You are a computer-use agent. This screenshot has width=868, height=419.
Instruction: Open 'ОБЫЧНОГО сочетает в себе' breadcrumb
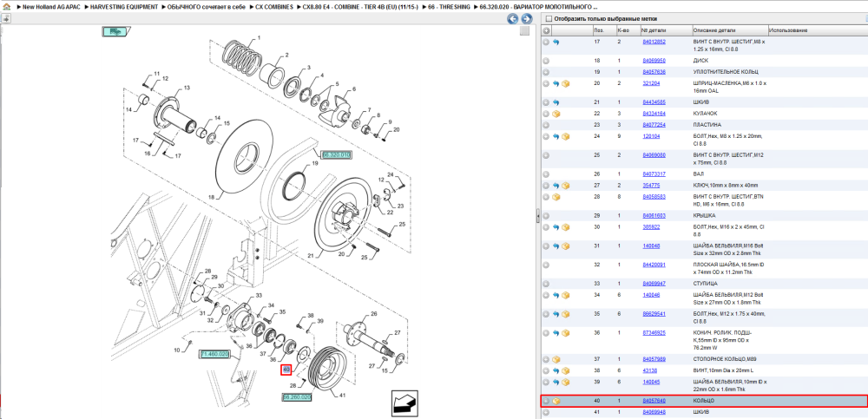207,7
